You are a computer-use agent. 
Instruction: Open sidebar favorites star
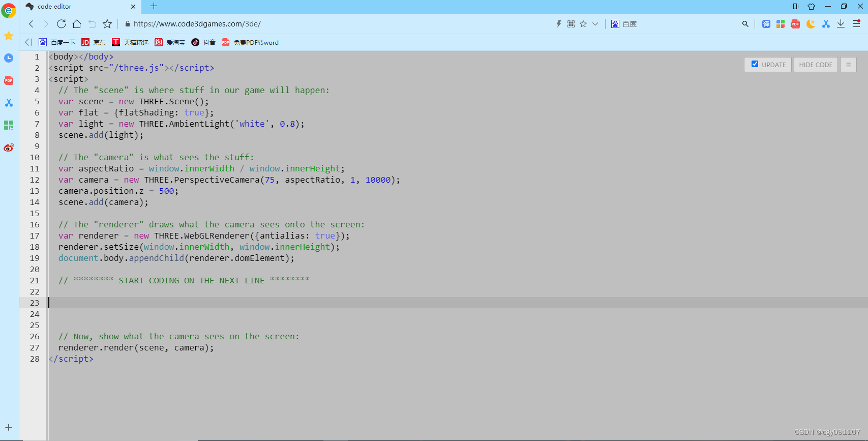click(9, 36)
